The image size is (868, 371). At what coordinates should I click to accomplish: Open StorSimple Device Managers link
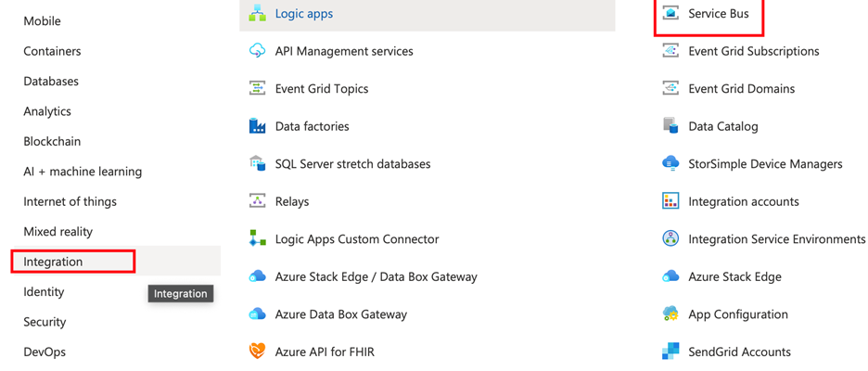click(766, 164)
